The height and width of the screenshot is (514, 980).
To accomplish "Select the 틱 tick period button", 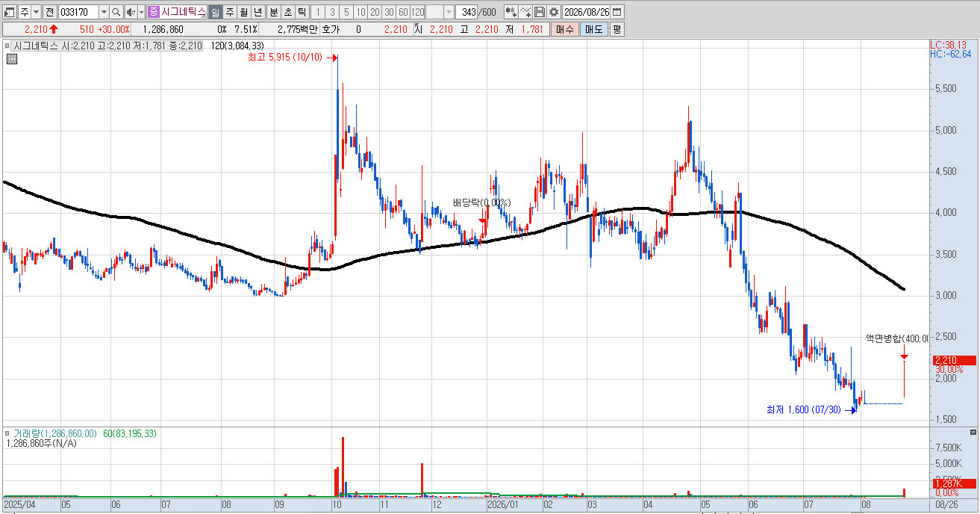I will point(302,12).
